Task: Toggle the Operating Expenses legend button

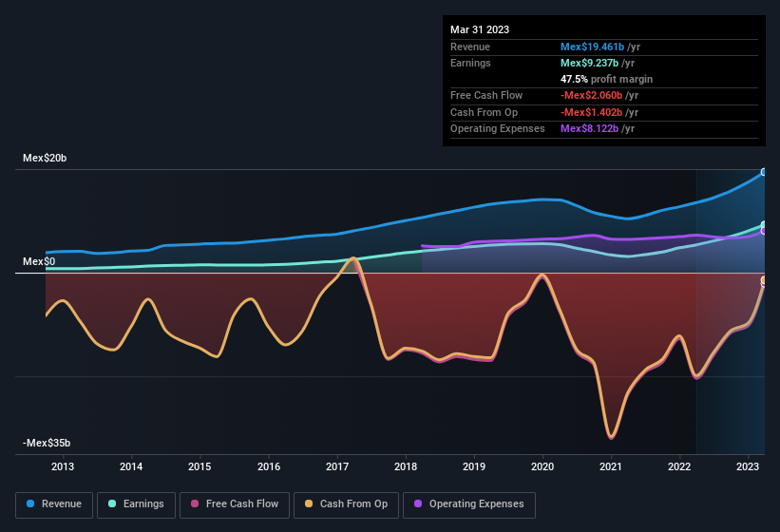Action: (x=469, y=504)
